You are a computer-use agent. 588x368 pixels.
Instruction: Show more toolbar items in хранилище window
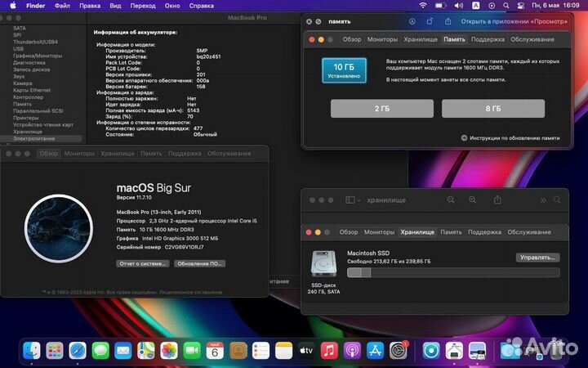coord(543,200)
